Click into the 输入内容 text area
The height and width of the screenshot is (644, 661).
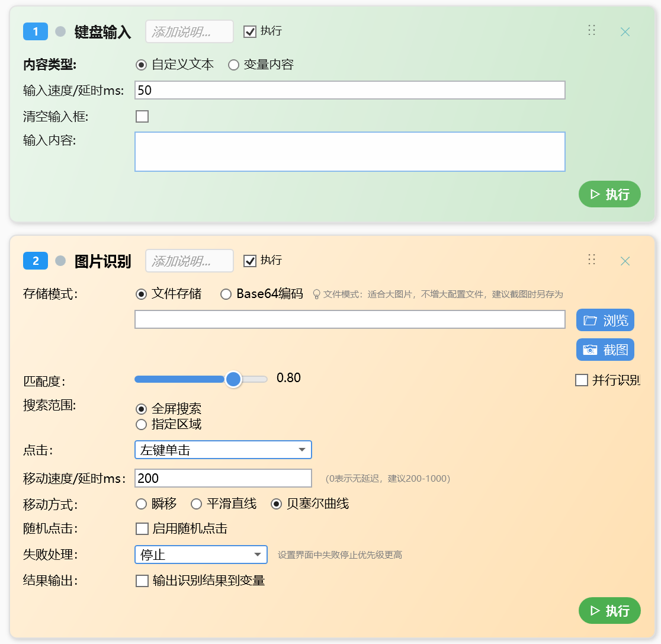pyautogui.click(x=350, y=152)
